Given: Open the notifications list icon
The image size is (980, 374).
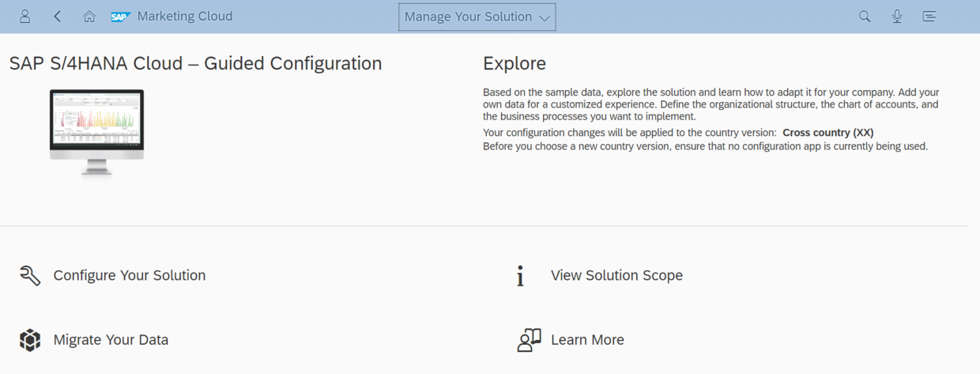Looking at the screenshot, I should point(929,16).
